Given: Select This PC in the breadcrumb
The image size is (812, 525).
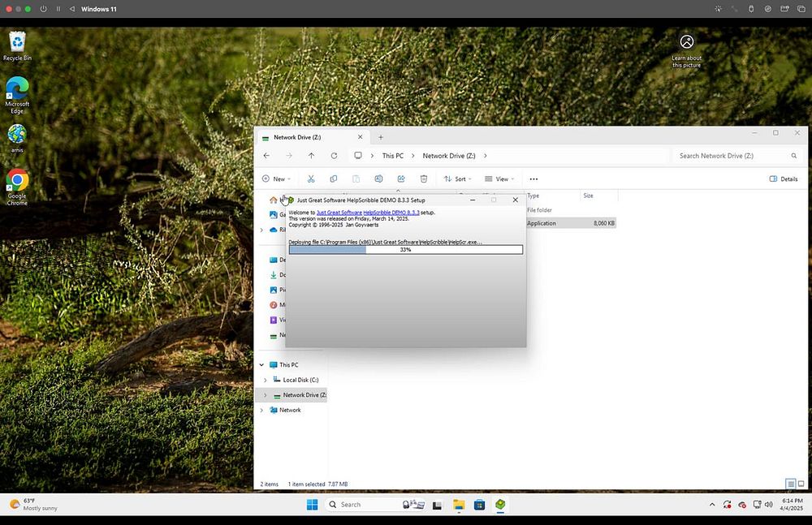Looking at the screenshot, I should (392, 156).
